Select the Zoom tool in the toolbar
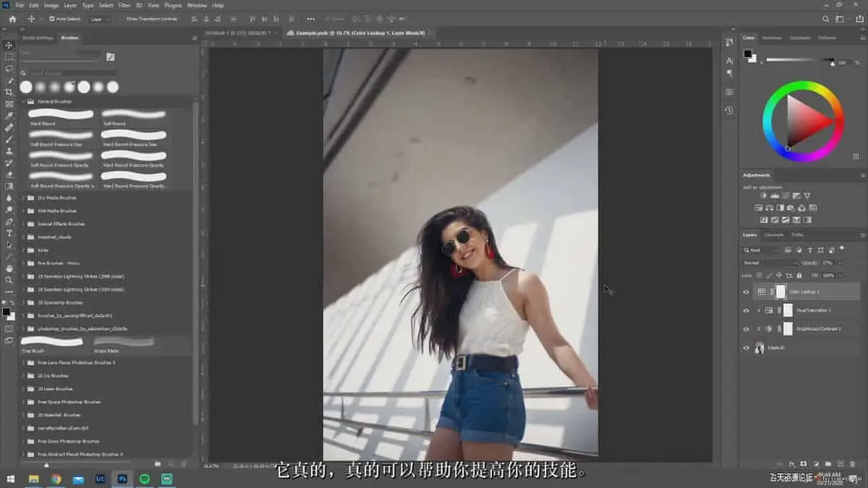The width and height of the screenshot is (868, 488). pyautogui.click(x=9, y=280)
